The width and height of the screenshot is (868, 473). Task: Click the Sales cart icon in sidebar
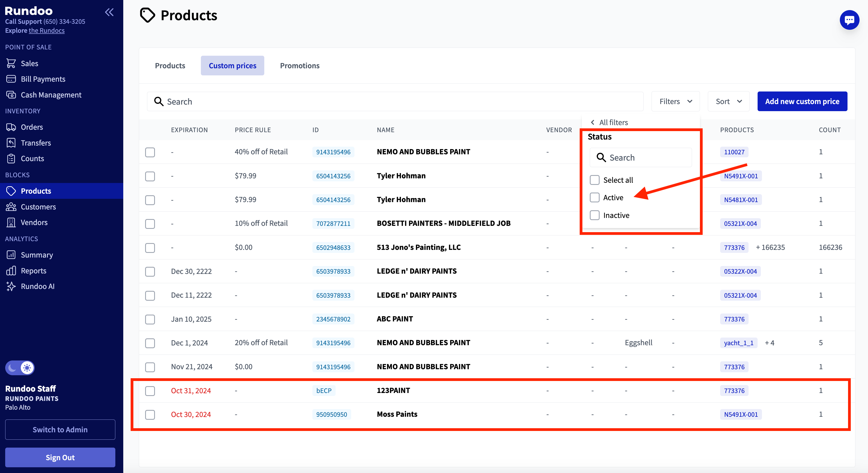click(x=11, y=63)
